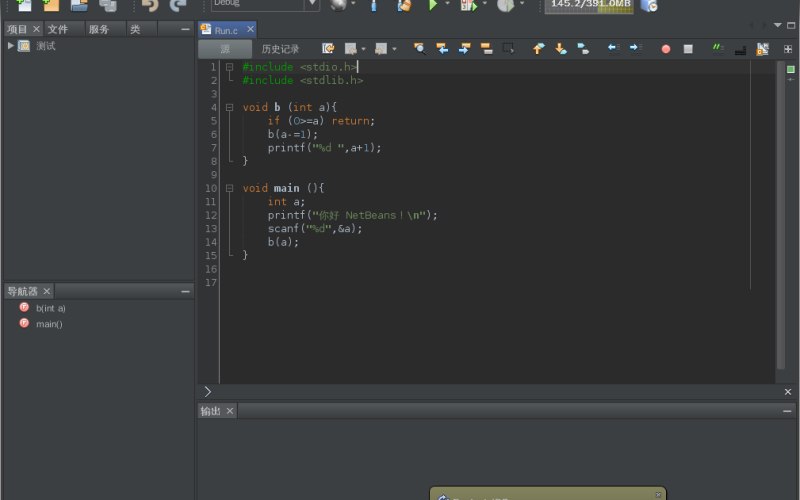This screenshot has width=800, height=500.
Task: Select the Run.c editor tab
Action: (x=226, y=30)
